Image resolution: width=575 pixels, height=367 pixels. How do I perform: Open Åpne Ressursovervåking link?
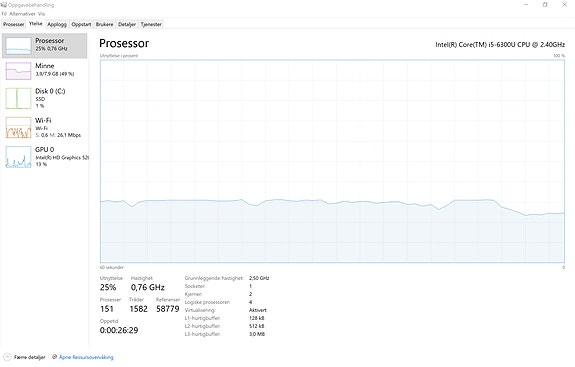[x=86, y=357]
